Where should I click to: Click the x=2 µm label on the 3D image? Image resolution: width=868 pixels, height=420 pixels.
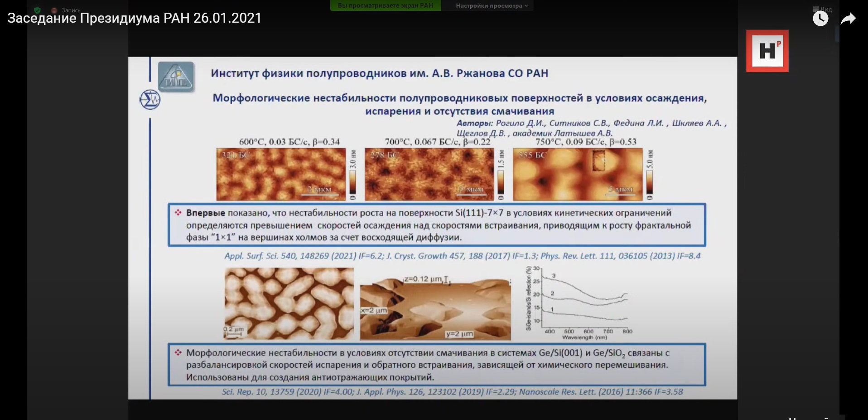(374, 311)
